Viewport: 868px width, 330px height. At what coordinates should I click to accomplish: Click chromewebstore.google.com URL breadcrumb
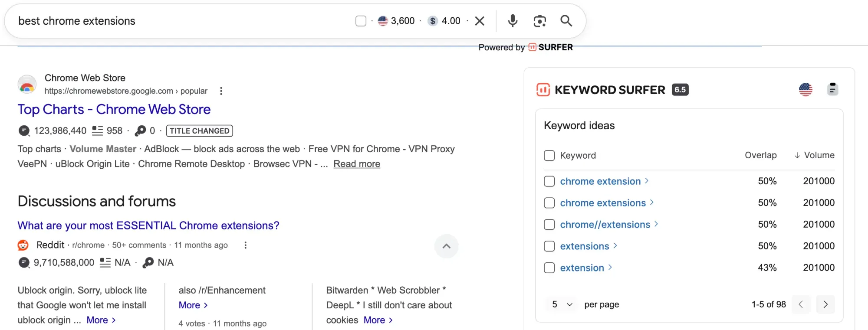126,91
